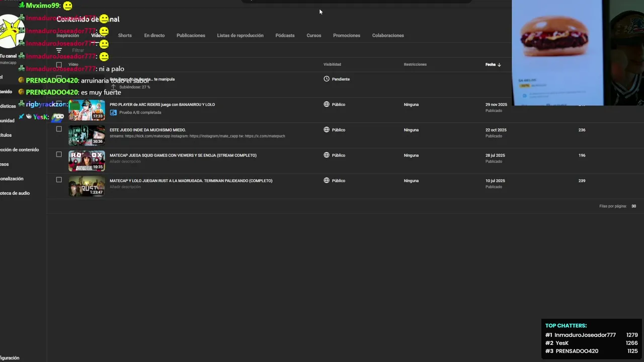Open the PRO PLAYER de ARC RIDERS video title
This screenshot has width=644, height=362.
(162, 105)
